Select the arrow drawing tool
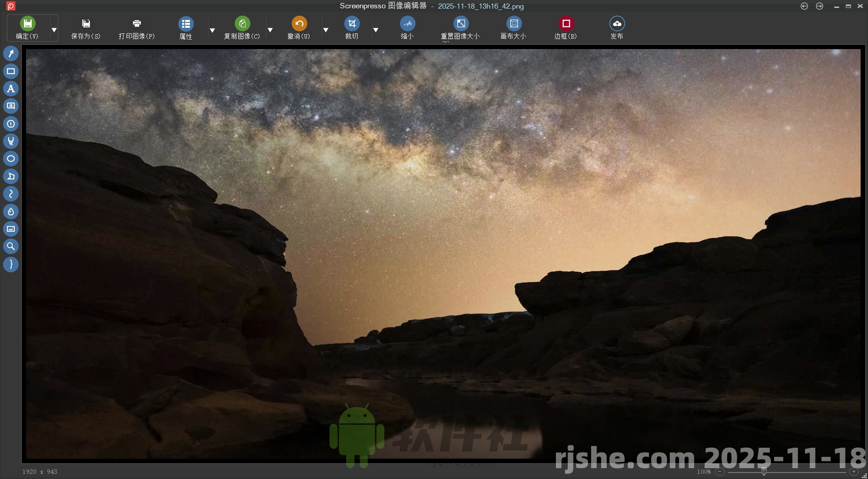868x479 pixels. coord(11,53)
